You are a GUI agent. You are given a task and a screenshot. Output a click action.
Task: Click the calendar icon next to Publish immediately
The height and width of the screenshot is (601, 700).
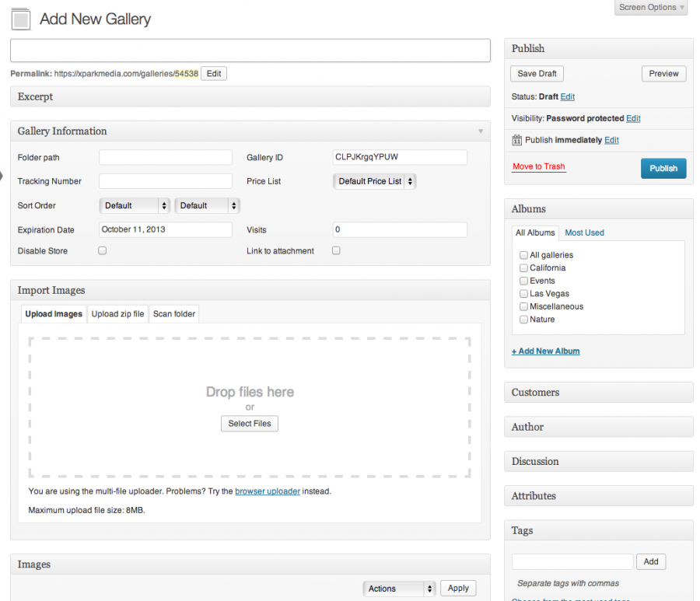(517, 140)
